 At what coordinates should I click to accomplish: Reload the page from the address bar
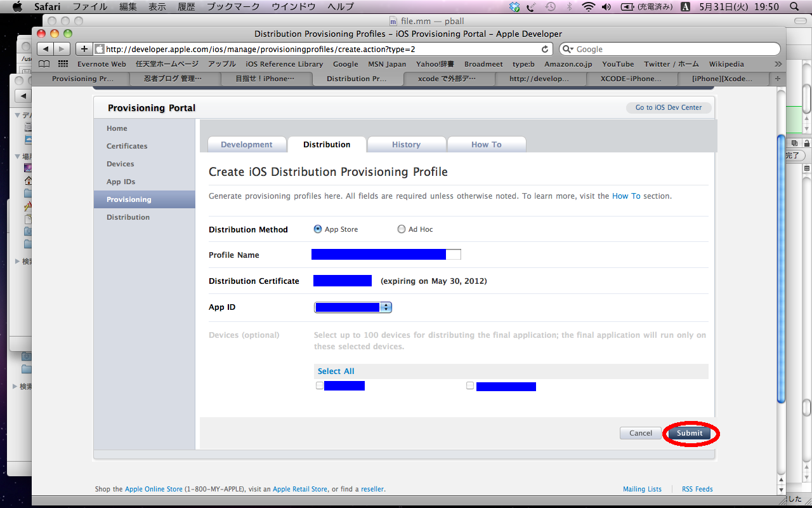[x=545, y=49]
